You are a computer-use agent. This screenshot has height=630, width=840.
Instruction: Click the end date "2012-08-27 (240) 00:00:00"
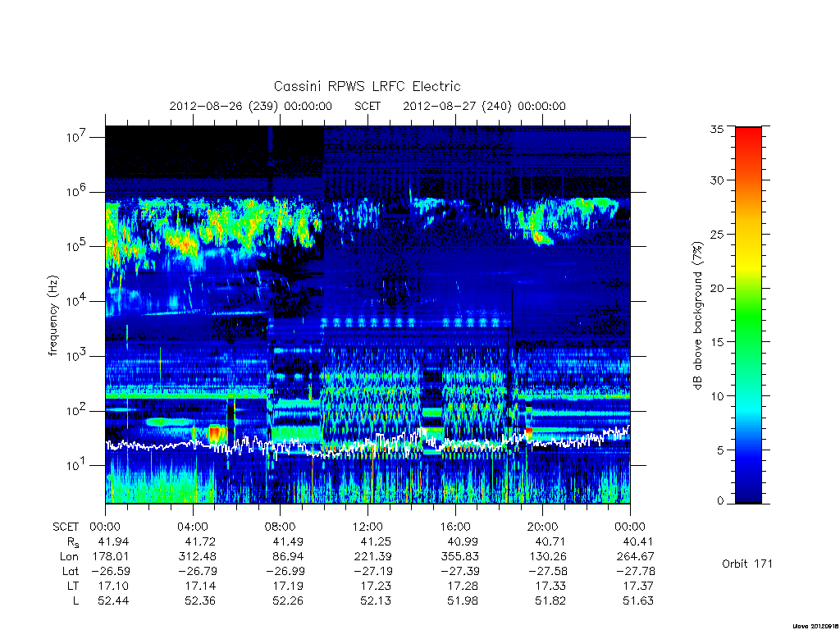click(484, 106)
